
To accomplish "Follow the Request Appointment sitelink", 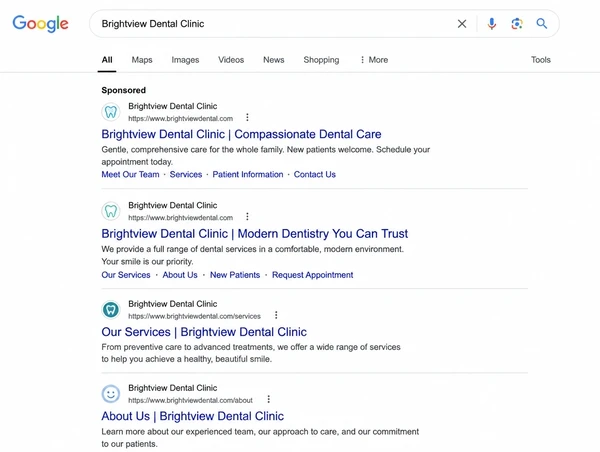I will point(313,275).
